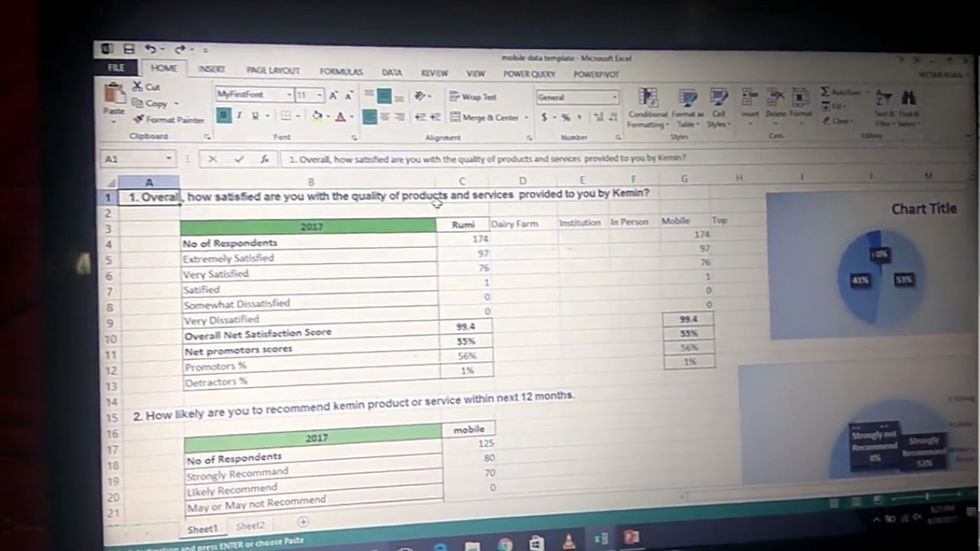Toggle Wrap Text
The width and height of the screenshot is (980, 551).
click(x=473, y=97)
